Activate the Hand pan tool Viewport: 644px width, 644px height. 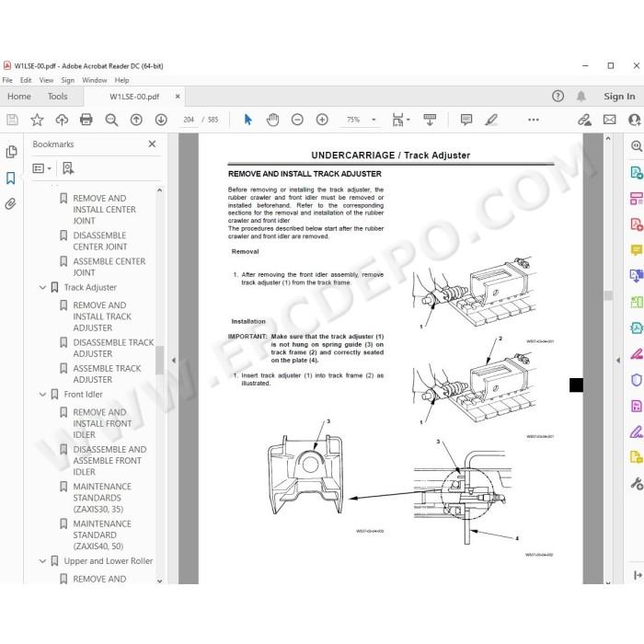click(x=272, y=120)
